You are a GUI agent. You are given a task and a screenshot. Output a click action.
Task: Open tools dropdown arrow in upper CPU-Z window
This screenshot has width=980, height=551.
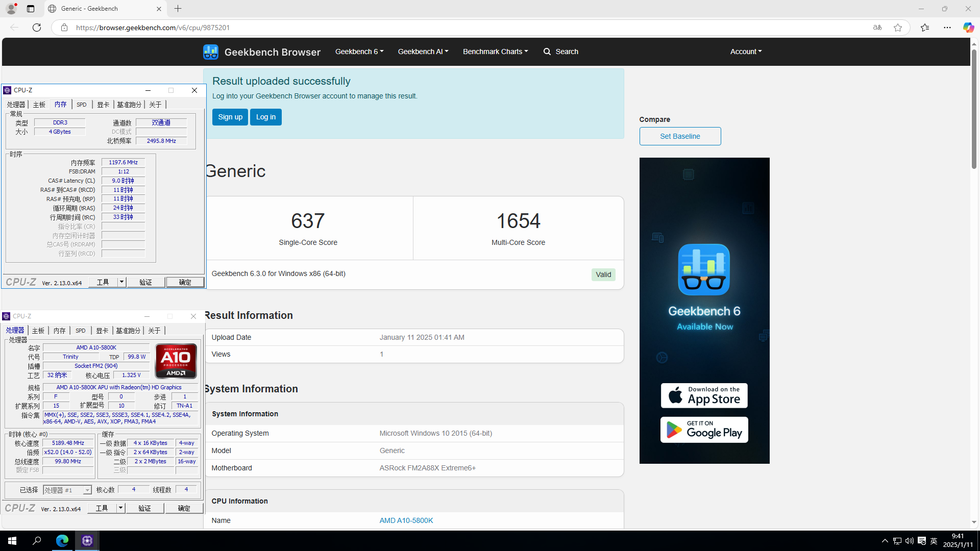click(x=121, y=282)
